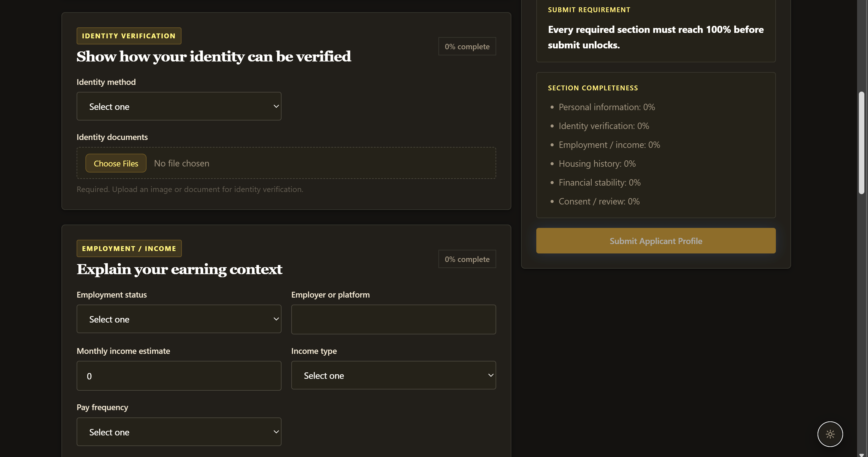
Task: Click the Monthly income estimate field
Action: (178, 375)
